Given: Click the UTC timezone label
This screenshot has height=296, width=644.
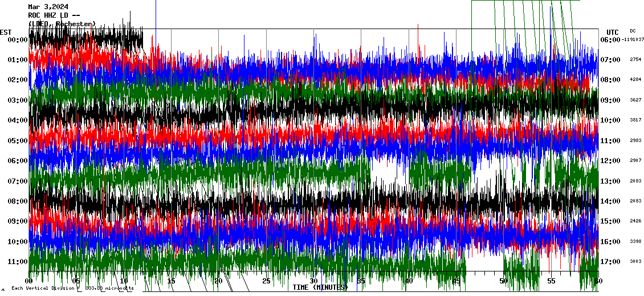Looking at the screenshot, I should coord(613,32).
